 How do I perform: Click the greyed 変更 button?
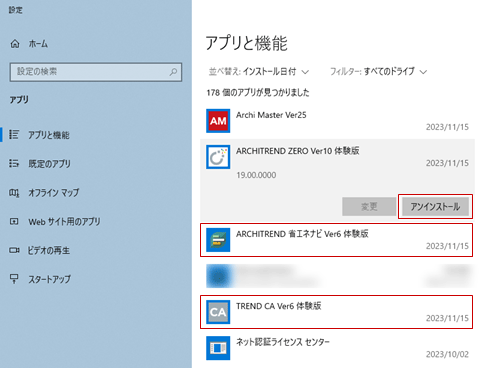tap(369, 207)
